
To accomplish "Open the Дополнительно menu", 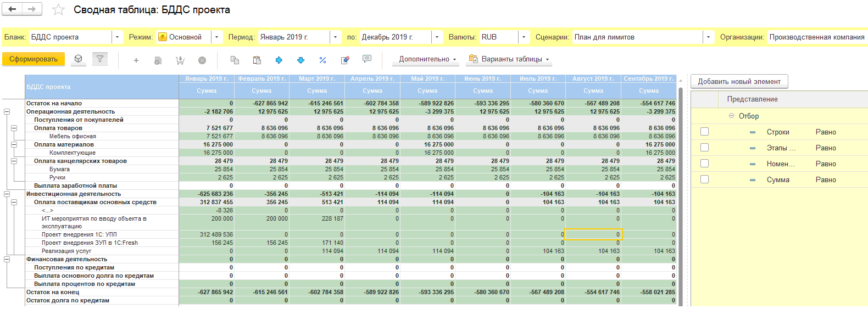I will 427,59.
